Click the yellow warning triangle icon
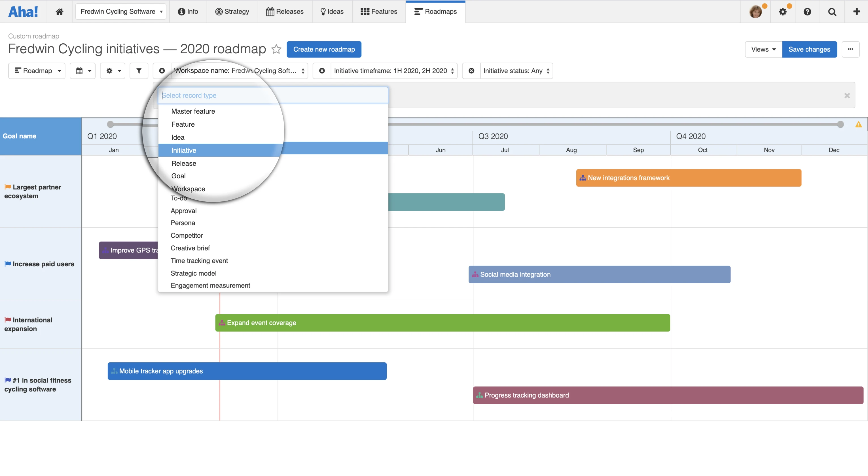This screenshot has width=868, height=476. pos(858,125)
